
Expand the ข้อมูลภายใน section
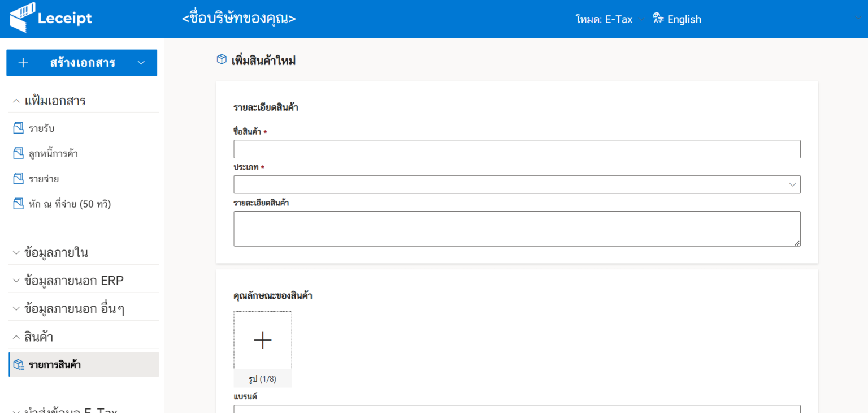pyautogui.click(x=16, y=253)
